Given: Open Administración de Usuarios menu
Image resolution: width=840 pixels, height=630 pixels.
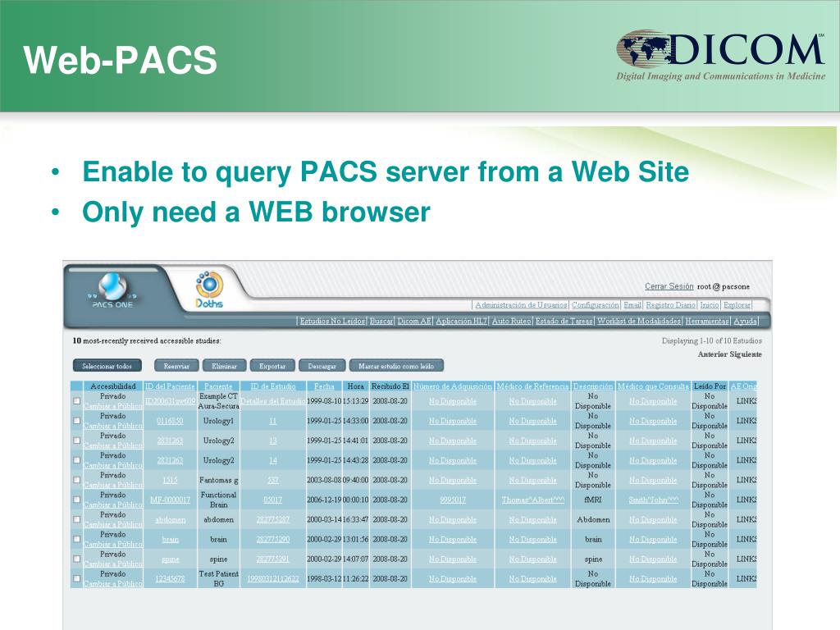Looking at the screenshot, I should [521, 305].
